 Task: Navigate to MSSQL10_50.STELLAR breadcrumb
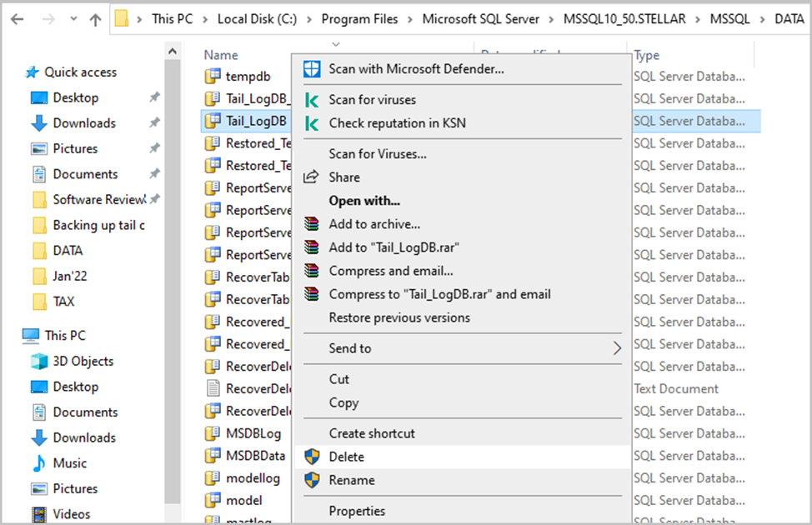(x=624, y=19)
